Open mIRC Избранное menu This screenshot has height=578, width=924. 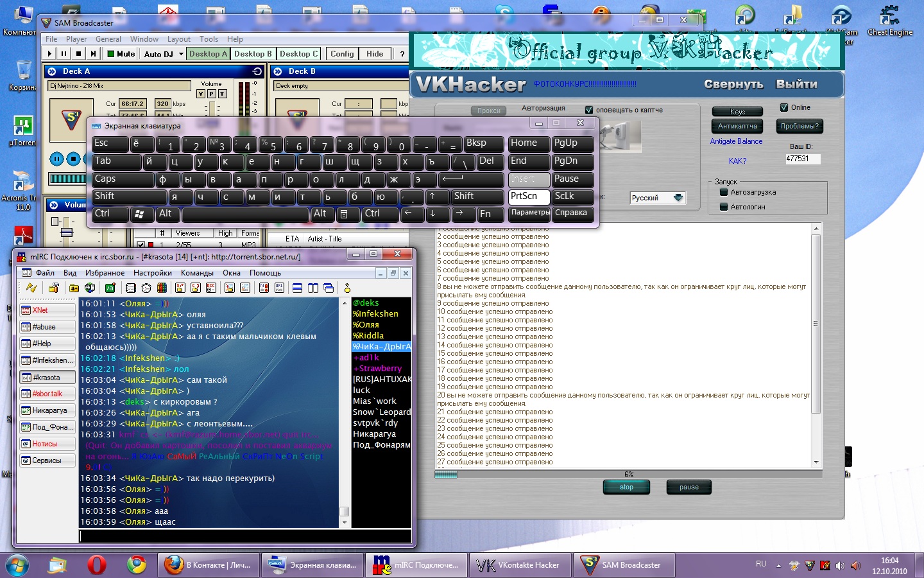click(x=105, y=273)
